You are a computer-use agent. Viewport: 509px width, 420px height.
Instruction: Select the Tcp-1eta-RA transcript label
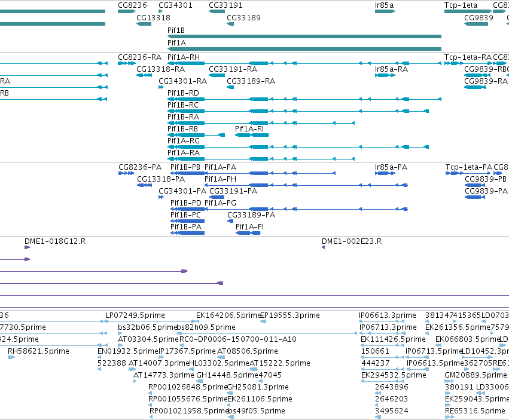click(x=468, y=57)
